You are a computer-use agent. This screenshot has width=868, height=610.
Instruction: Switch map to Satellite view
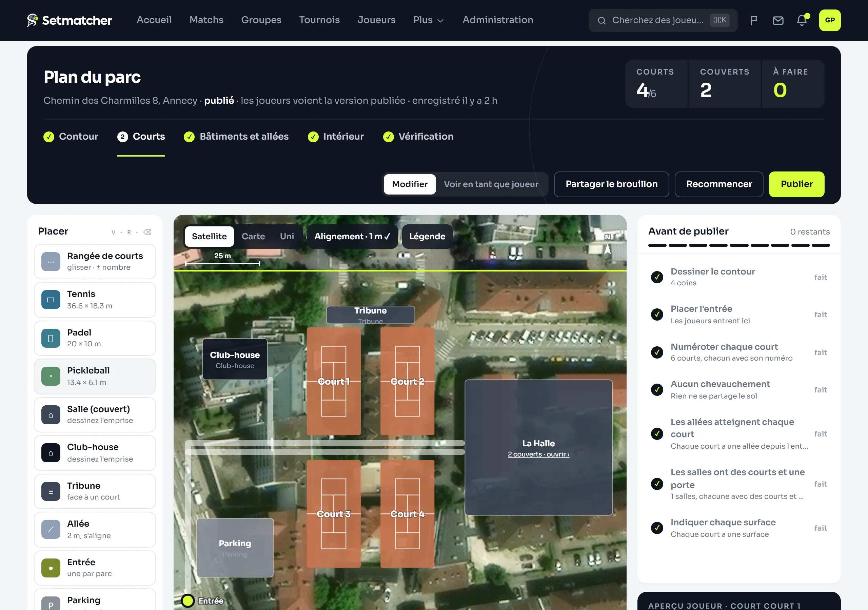[209, 236]
